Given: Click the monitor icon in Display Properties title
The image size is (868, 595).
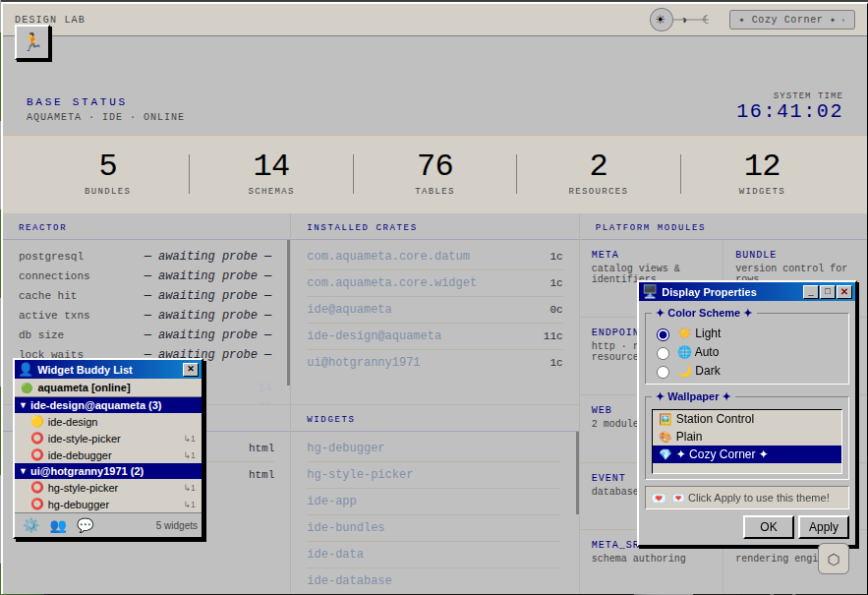Looking at the screenshot, I should (x=650, y=292).
